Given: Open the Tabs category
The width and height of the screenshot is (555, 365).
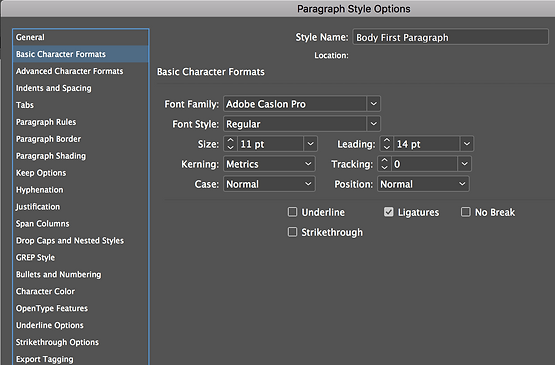Looking at the screenshot, I should 81,105.
